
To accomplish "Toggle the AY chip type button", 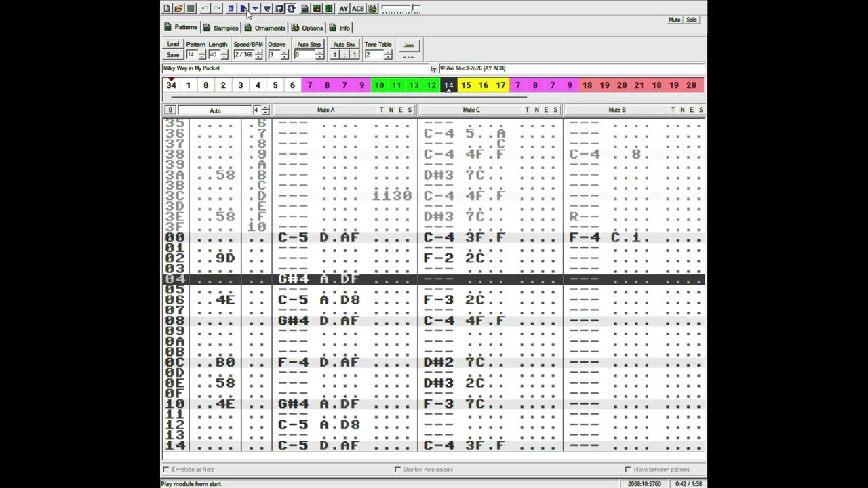I will [x=344, y=8].
